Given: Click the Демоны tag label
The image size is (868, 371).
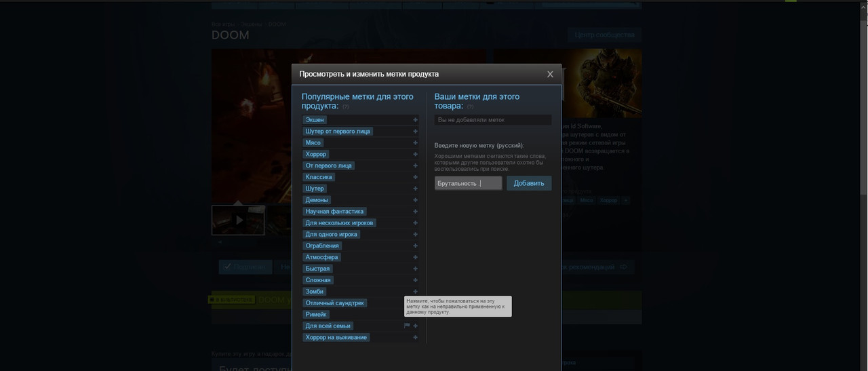Looking at the screenshot, I should [317, 200].
